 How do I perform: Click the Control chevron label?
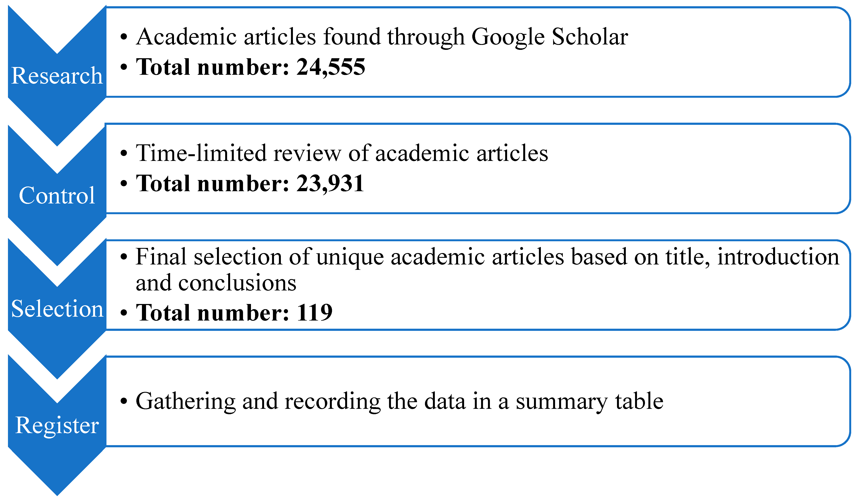click(x=57, y=195)
